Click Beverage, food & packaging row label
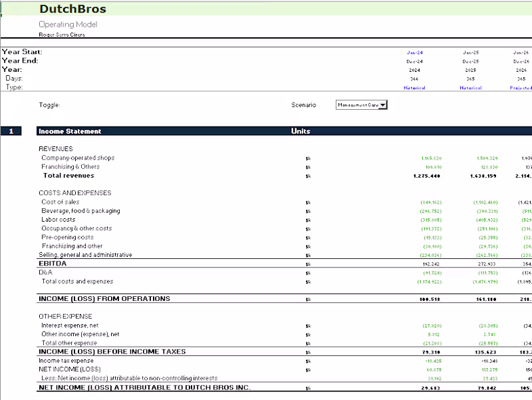Viewport: 532px width, 400px height. pos(80,211)
